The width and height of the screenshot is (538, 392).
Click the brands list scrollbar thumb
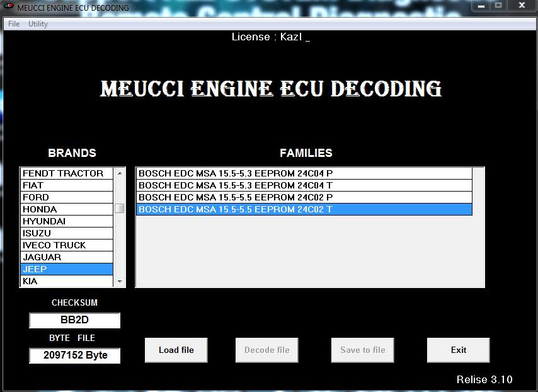[x=120, y=209]
